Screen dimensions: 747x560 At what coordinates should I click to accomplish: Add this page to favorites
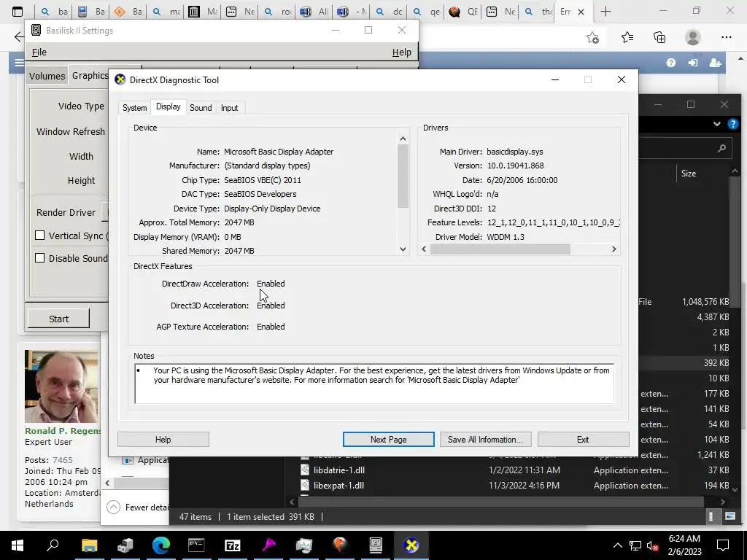pos(592,37)
